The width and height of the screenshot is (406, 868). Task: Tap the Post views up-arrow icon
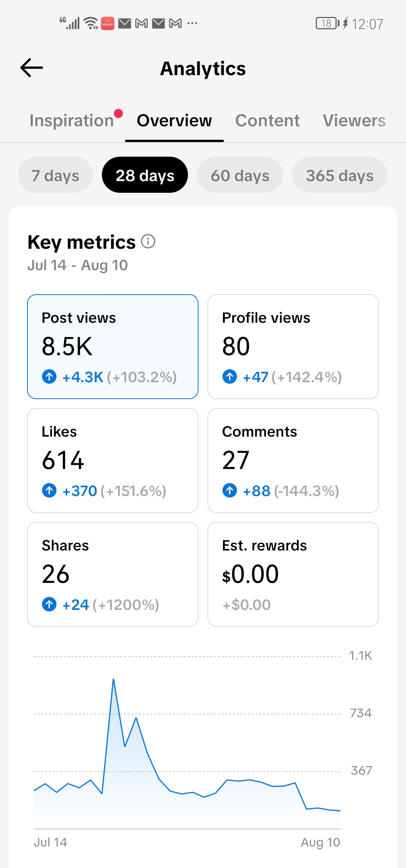[49, 376]
